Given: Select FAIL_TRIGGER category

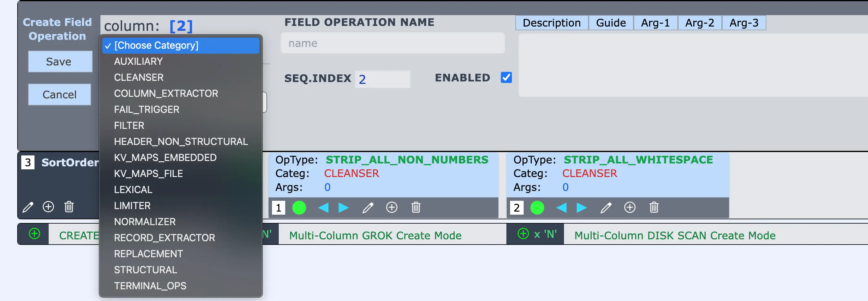Looking at the screenshot, I should pos(181,109).
